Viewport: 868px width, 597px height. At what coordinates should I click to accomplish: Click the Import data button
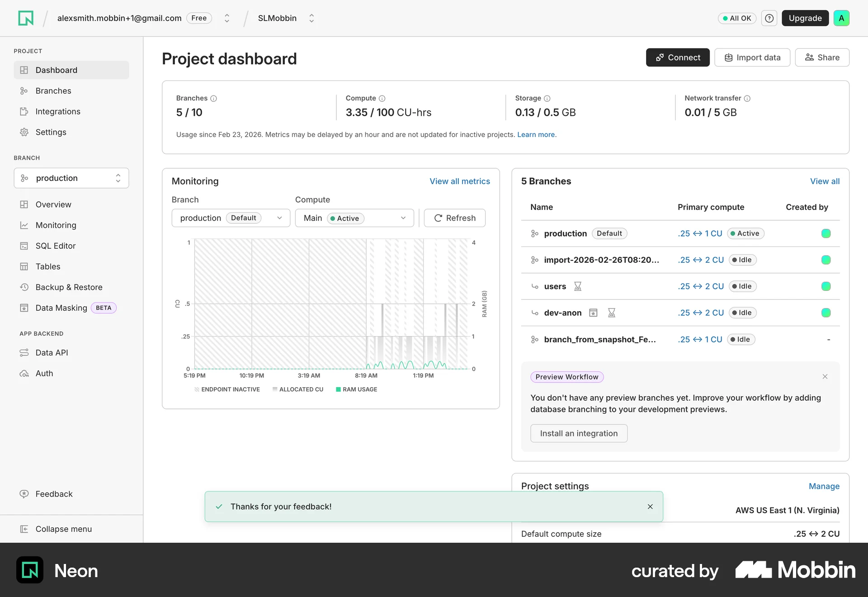click(x=752, y=57)
